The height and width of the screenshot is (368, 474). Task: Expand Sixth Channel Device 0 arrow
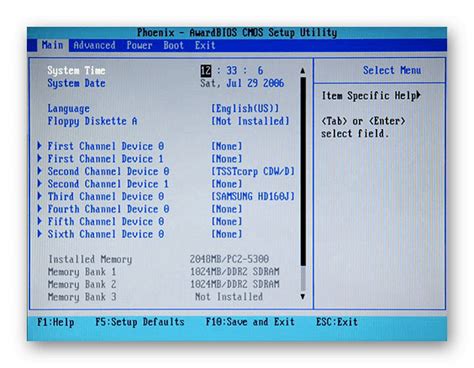tap(39, 234)
